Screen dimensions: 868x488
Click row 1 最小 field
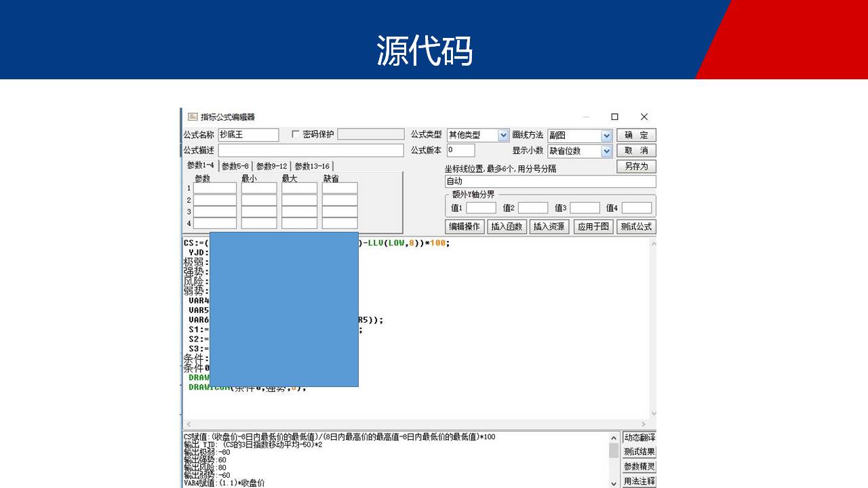pos(259,188)
